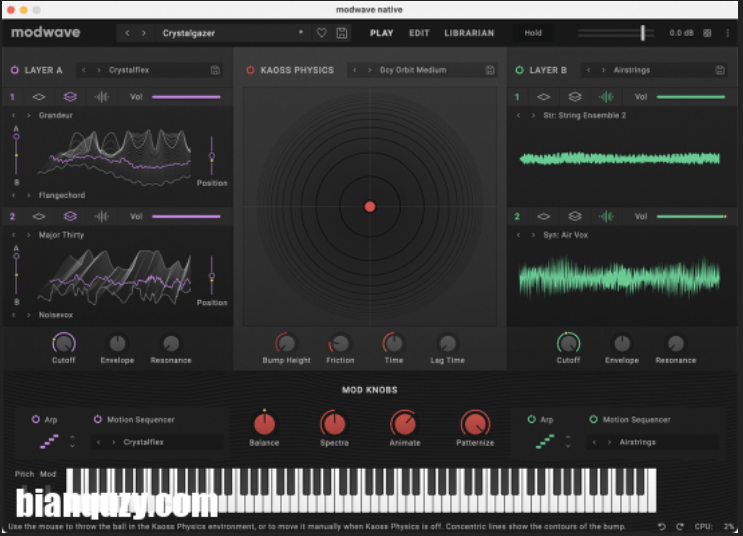Enable the Hold button
The image size is (743, 536).
(x=533, y=33)
